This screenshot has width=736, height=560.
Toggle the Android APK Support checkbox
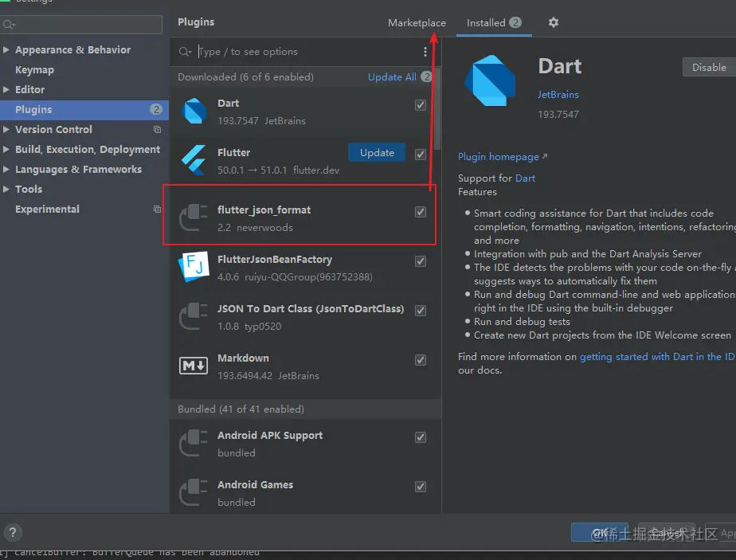click(421, 437)
